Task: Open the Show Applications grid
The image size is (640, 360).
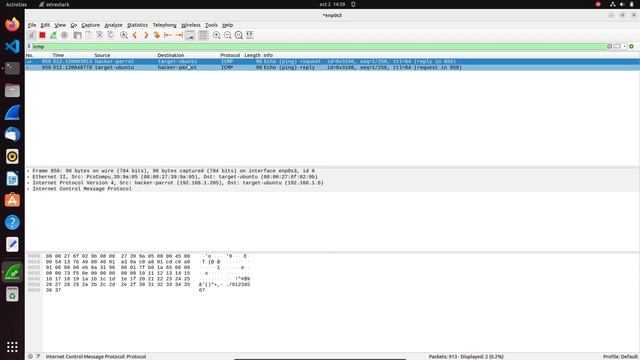Action: pos(12,347)
